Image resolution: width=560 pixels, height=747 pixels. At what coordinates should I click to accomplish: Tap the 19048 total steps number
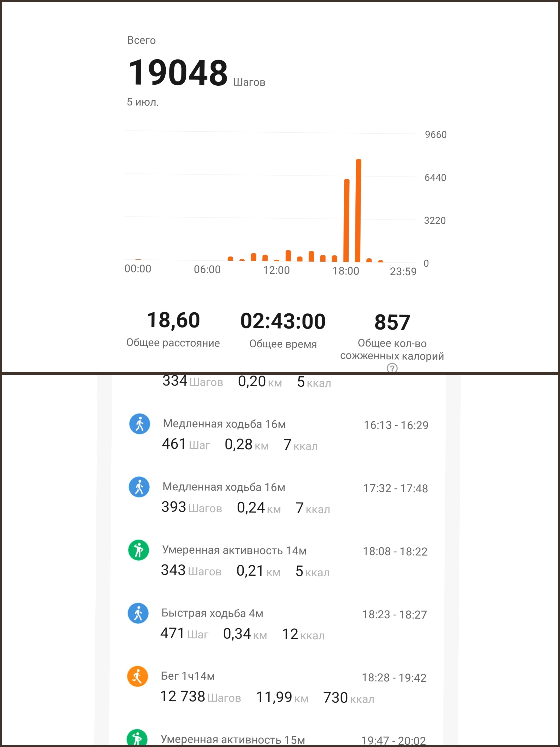coord(178,72)
